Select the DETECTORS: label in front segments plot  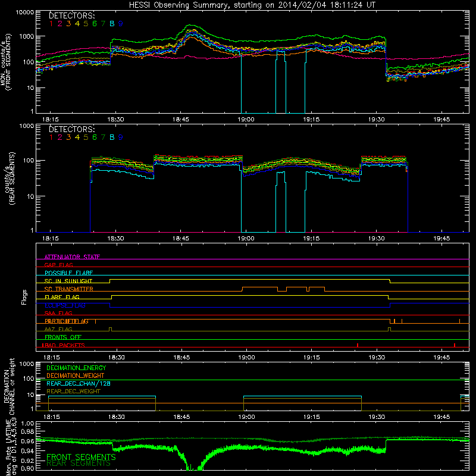tap(72, 15)
